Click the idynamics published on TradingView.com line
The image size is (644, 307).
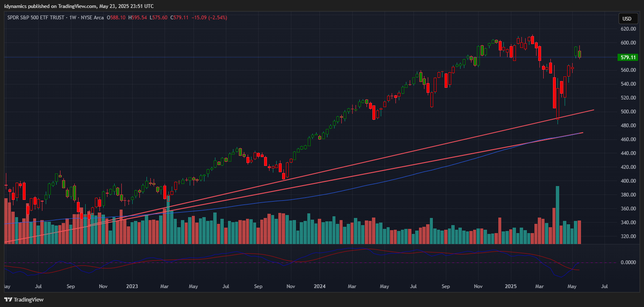79,6
